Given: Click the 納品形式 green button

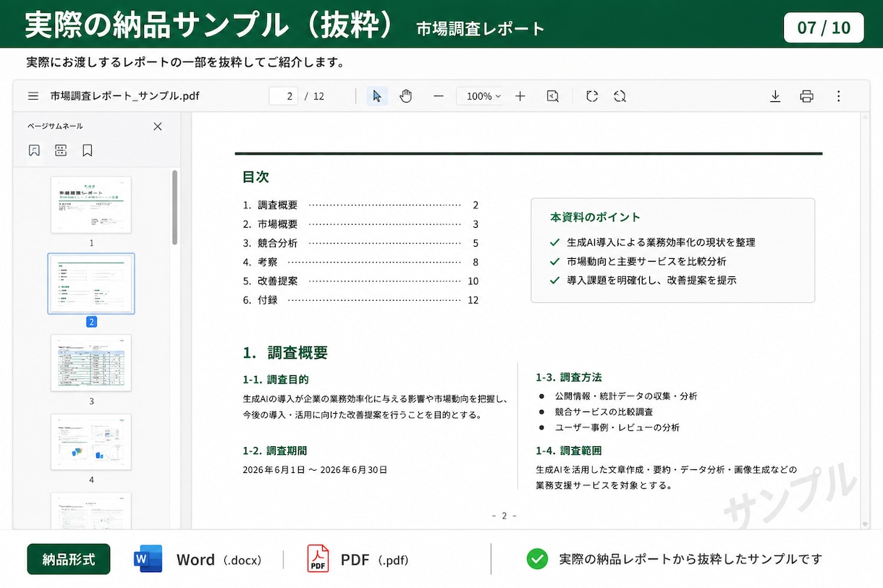Looking at the screenshot, I should (x=69, y=559).
